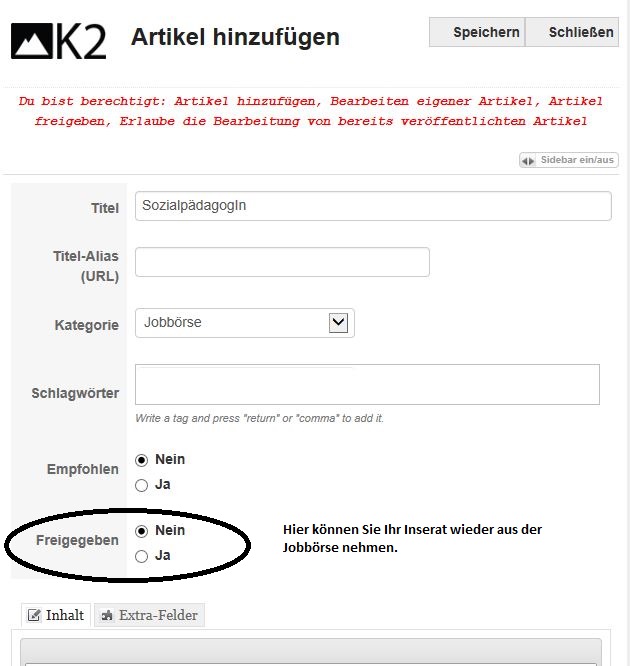Select Ja for Empfohlen
This screenshot has height=666, width=630.
(x=141, y=485)
